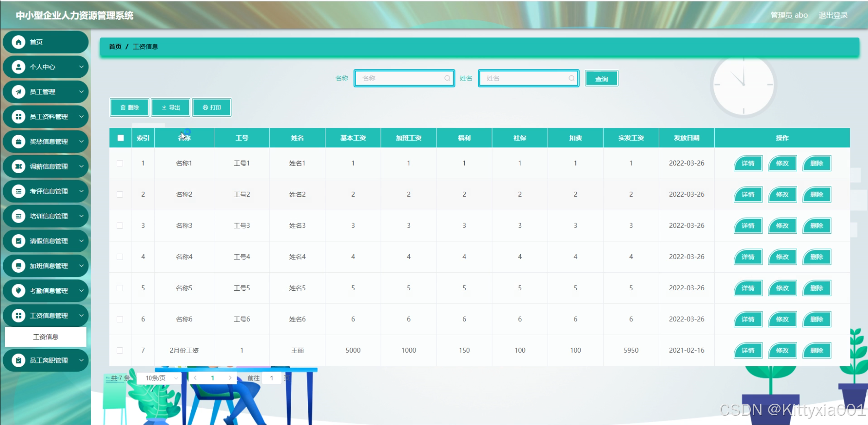
Task: Click the search icon in 名称 field
Action: (447, 78)
